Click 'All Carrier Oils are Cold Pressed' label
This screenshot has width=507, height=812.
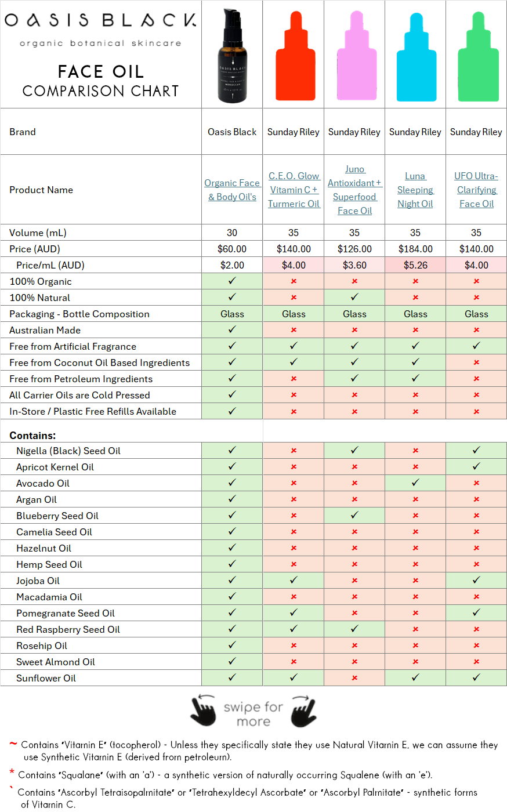tap(79, 395)
